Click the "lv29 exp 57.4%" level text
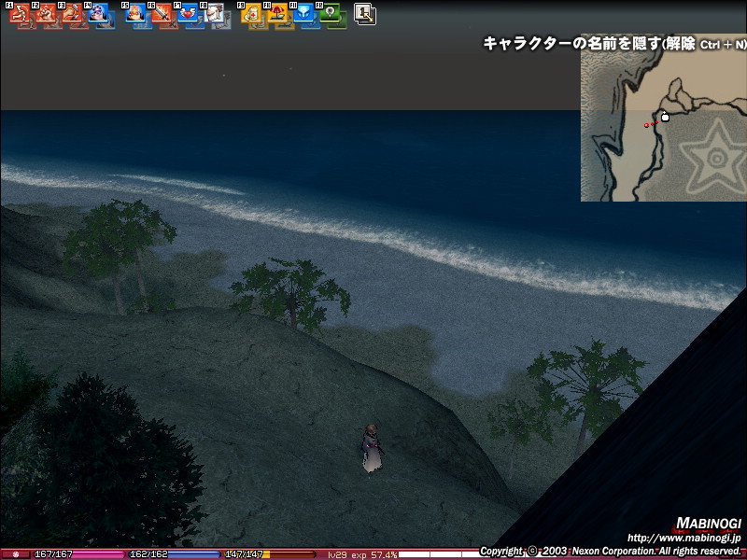The height and width of the screenshot is (560, 747). click(x=362, y=554)
